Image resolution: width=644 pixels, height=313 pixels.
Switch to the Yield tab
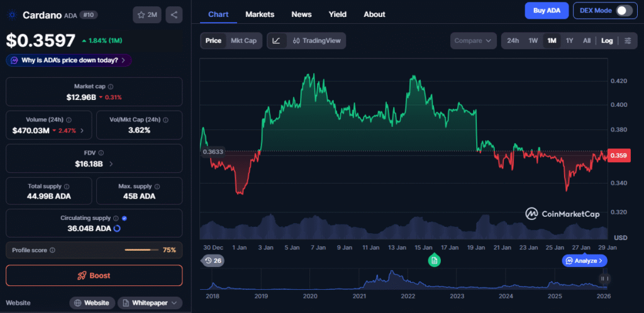pos(338,14)
